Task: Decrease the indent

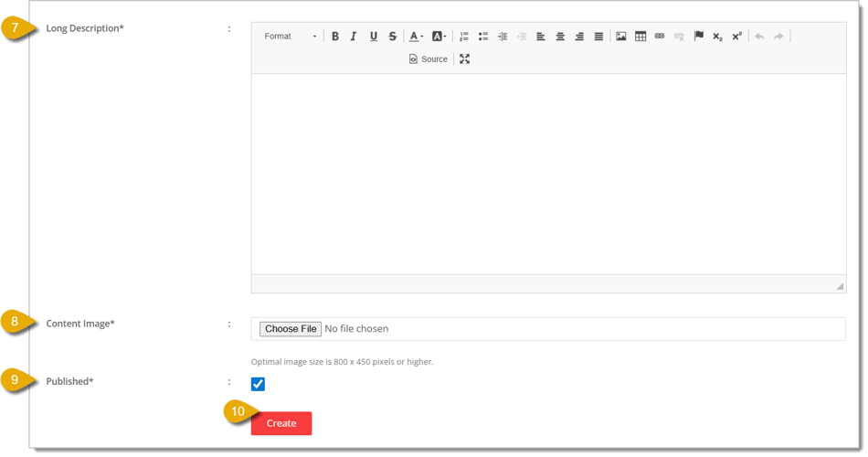Action: point(522,37)
